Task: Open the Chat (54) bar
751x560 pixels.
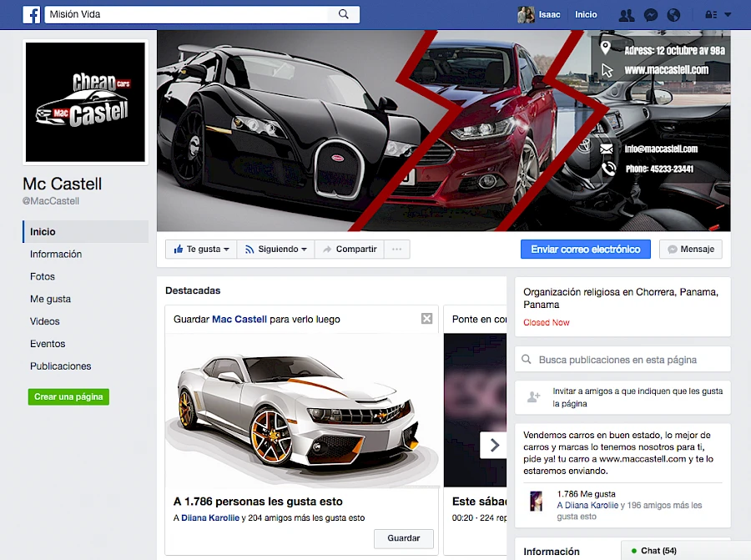Action: (x=686, y=551)
